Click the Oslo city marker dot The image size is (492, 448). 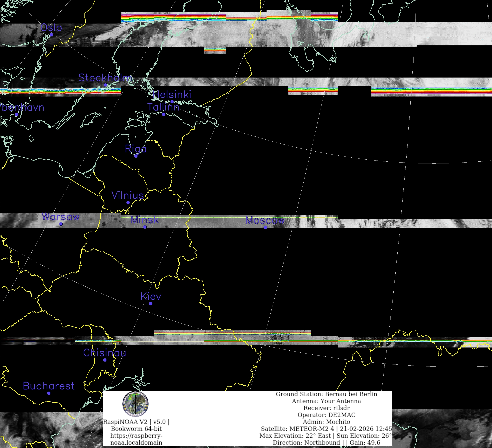(x=51, y=35)
